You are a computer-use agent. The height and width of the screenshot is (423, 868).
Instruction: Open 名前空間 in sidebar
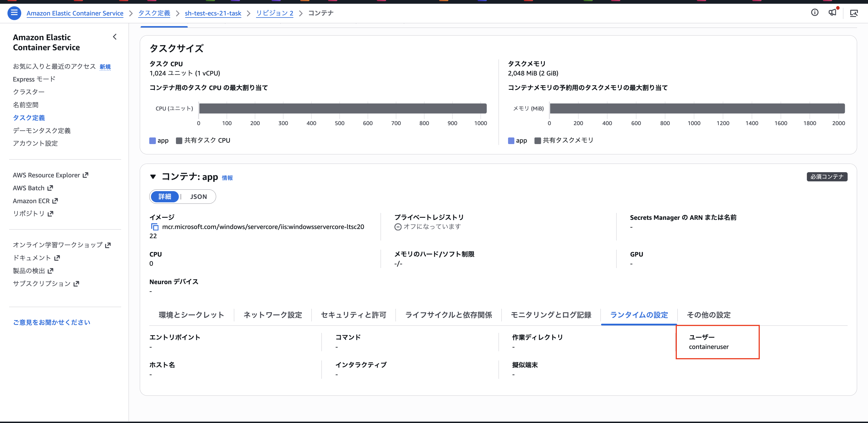(26, 105)
